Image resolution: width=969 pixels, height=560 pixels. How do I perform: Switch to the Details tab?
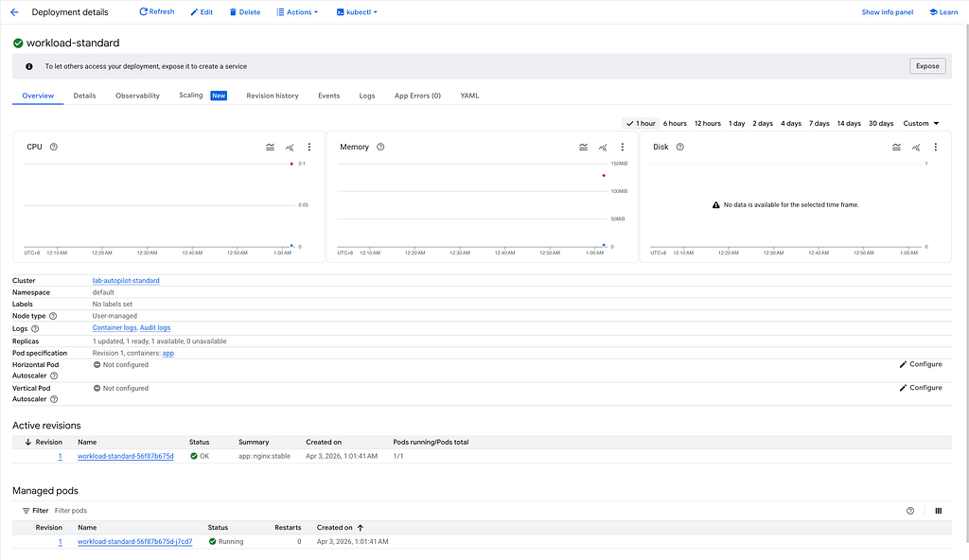pyautogui.click(x=84, y=96)
